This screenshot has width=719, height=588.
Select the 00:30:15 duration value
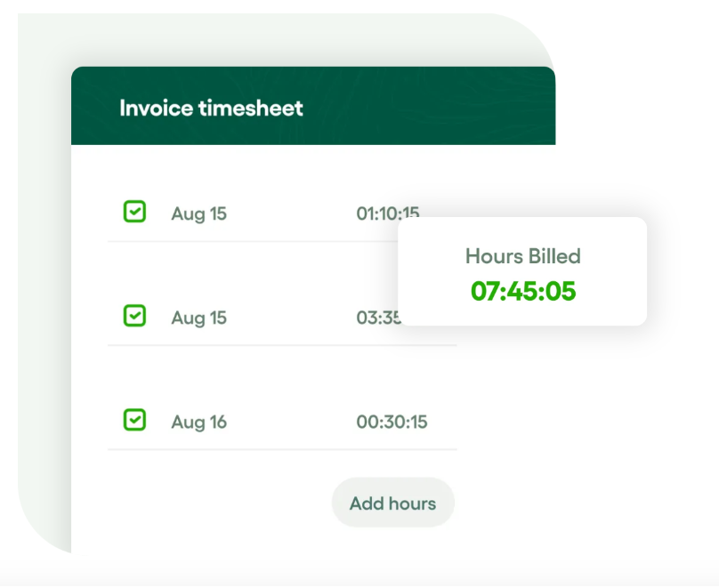392,422
